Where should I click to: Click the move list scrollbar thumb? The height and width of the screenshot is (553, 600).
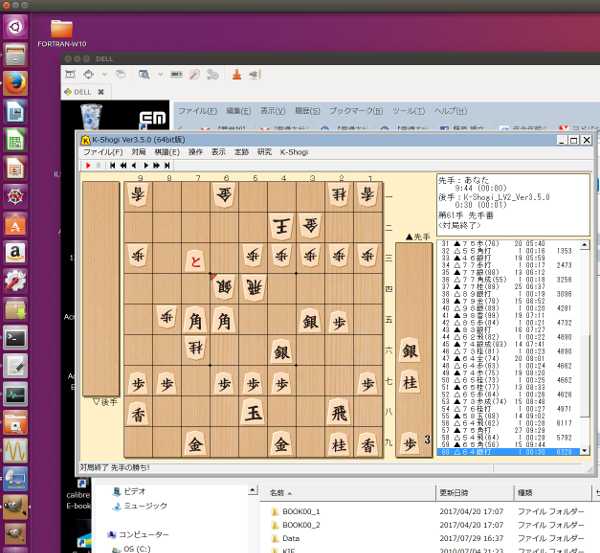(584, 376)
